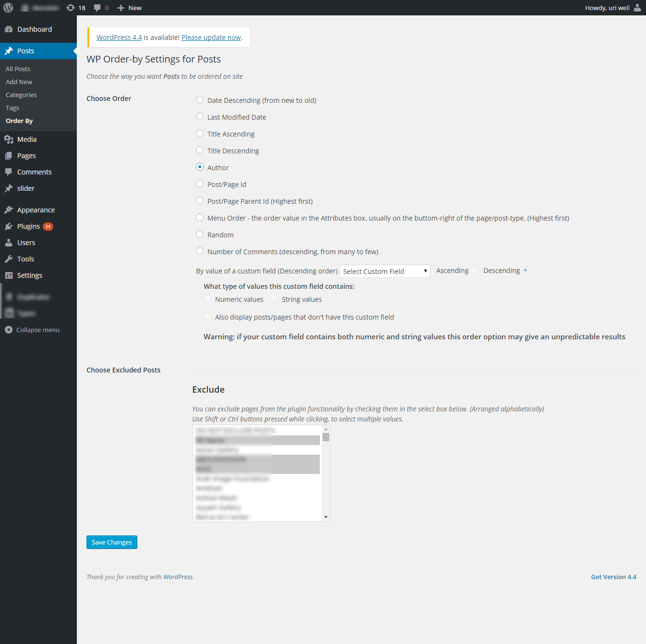Click the Settings sliders icon

tap(9, 275)
